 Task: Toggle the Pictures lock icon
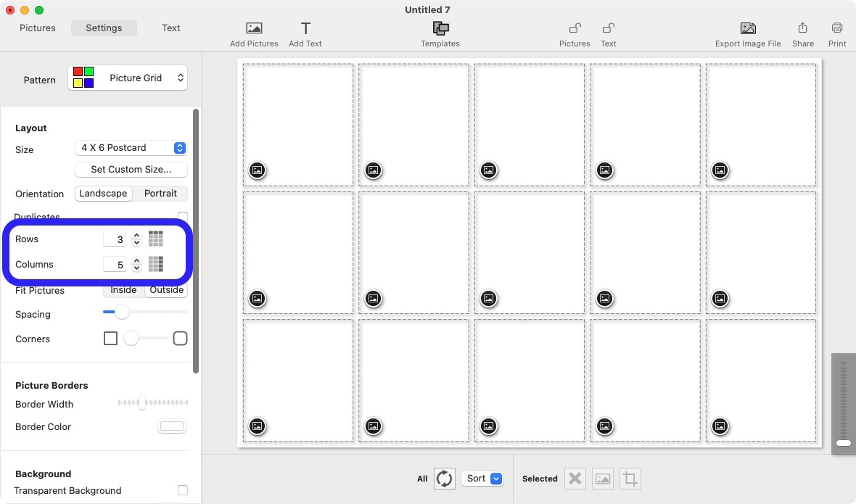[575, 28]
